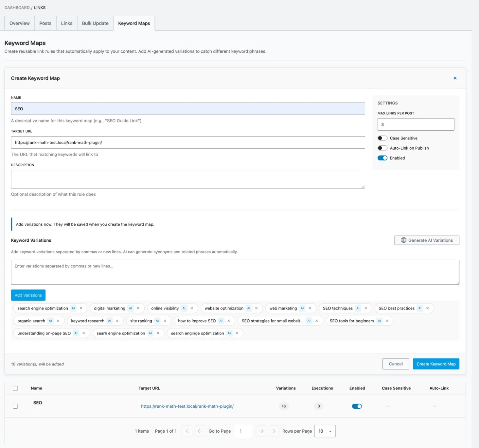
Task: Switch to the Overview tab
Action: click(x=19, y=23)
